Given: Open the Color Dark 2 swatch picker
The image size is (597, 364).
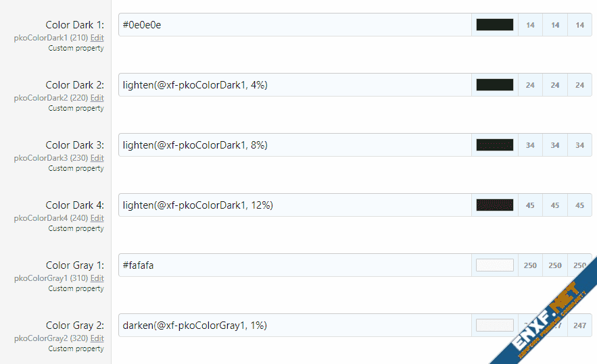Looking at the screenshot, I should coord(494,85).
